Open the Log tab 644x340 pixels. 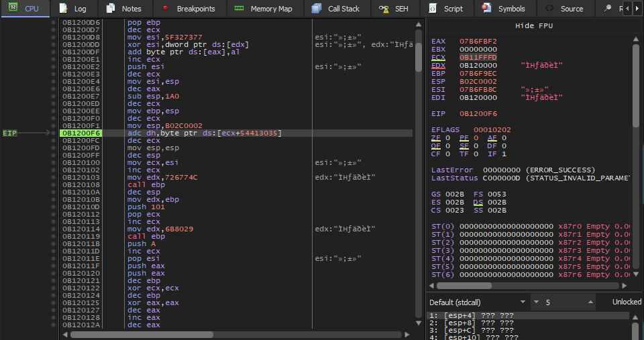pos(72,9)
